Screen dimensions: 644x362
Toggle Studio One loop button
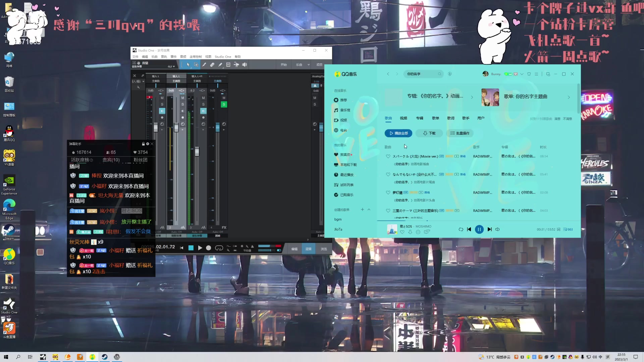click(x=219, y=248)
